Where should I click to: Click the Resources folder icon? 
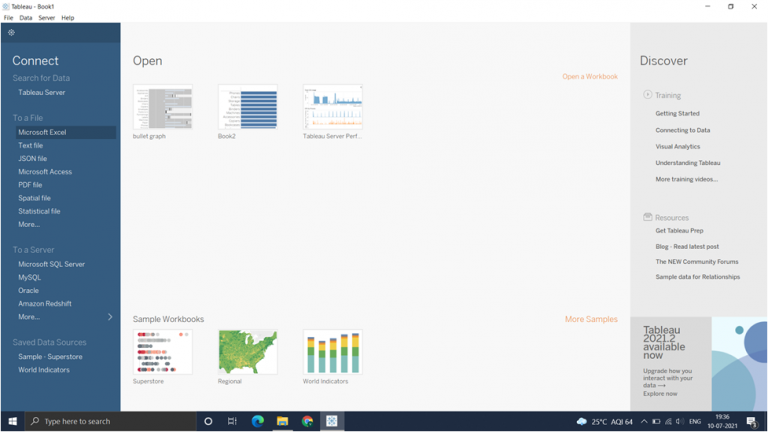click(x=648, y=217)
